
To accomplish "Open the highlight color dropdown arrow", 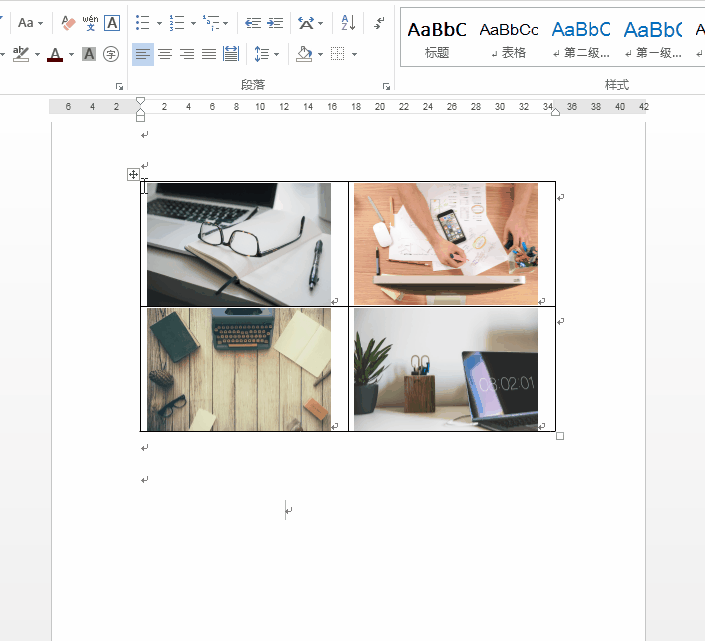I will click(37, 55).
